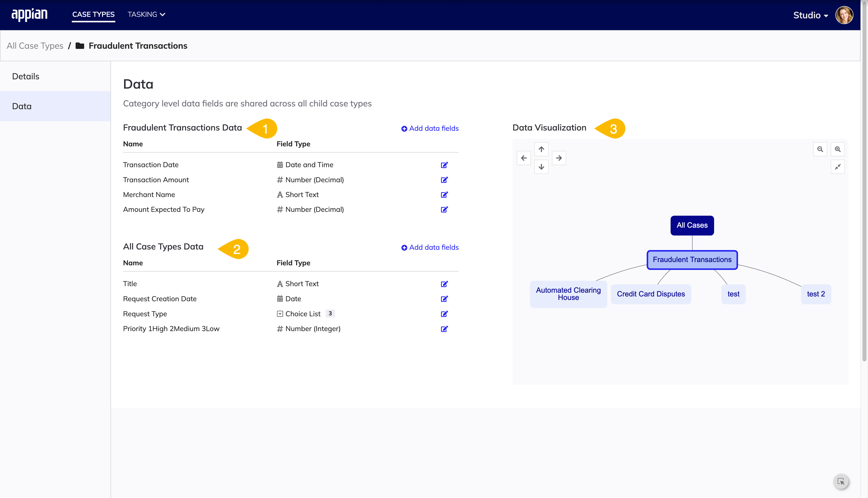Click the edit icon for Amount Expected To Pay

coord(444,209)
